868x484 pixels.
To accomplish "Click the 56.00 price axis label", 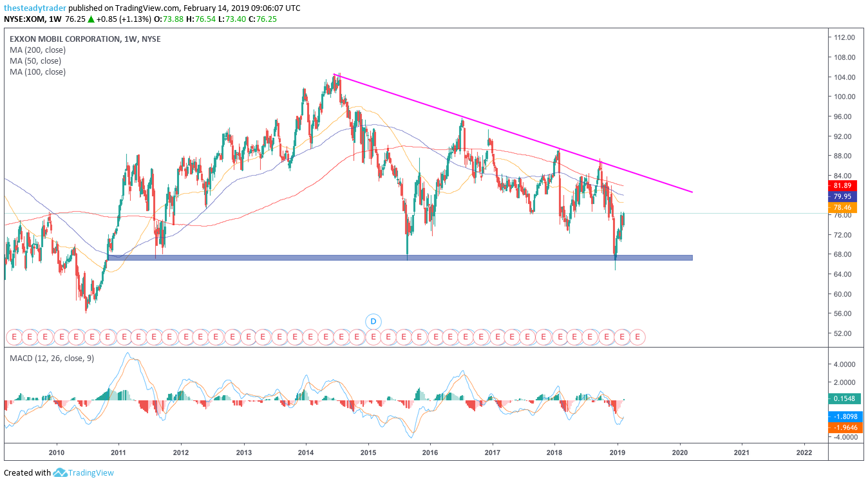I will (x=843, y=313).
